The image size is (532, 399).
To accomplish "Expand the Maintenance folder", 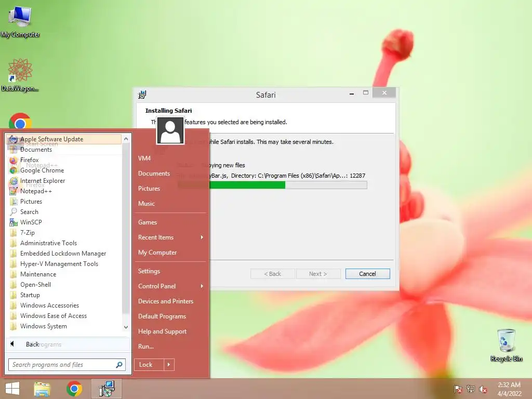I will tap(38, 274).
